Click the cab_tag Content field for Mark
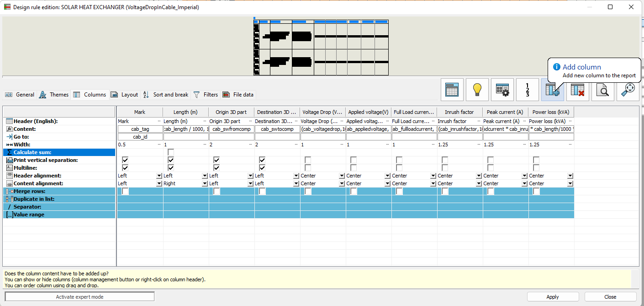644x306 pixels. point(140,129)
